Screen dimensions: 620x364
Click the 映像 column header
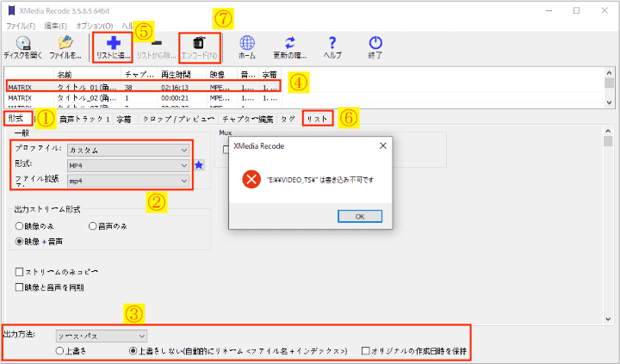[222, 74]
